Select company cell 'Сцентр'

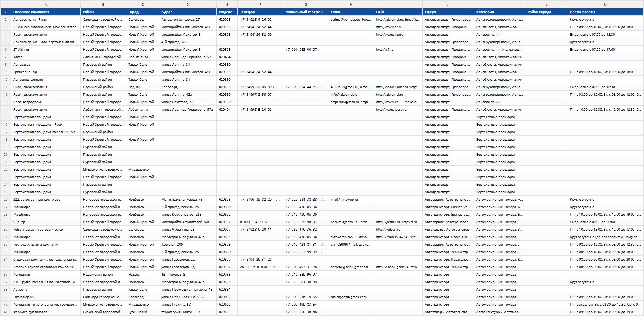pos(46,222)
